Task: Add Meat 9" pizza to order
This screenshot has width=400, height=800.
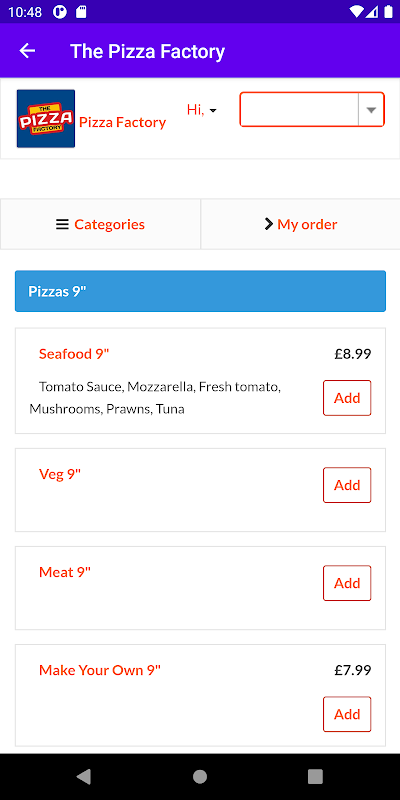Action: pos(347,583)
